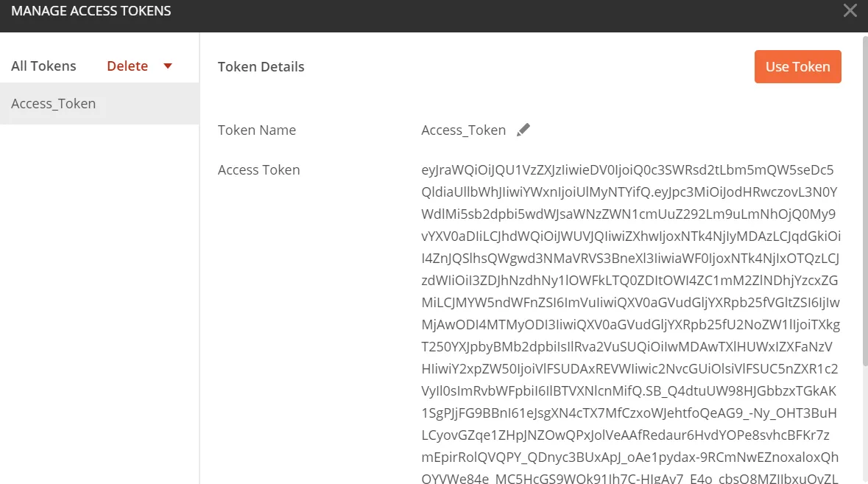This screenshot has width=868, height=484.
Task: Click token line starting with WdlMi5sb2dpbi5
Action: click(628, 214)
